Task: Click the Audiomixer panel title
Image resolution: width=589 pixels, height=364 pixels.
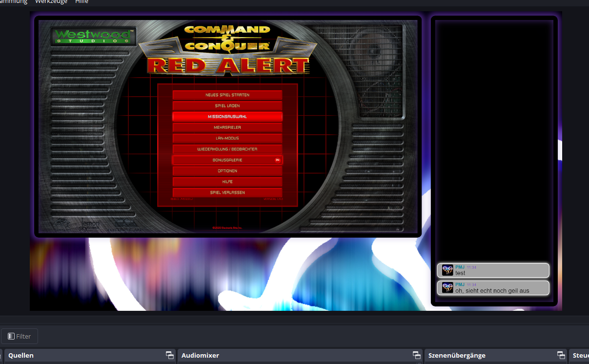Action: tap(200, 355)
